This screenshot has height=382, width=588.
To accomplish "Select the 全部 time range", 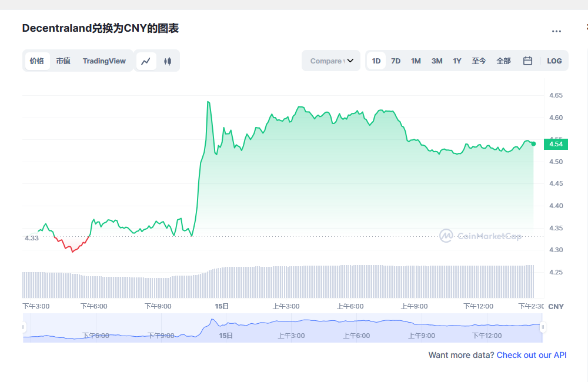I will pyautogui.click(x=503, y=61).
